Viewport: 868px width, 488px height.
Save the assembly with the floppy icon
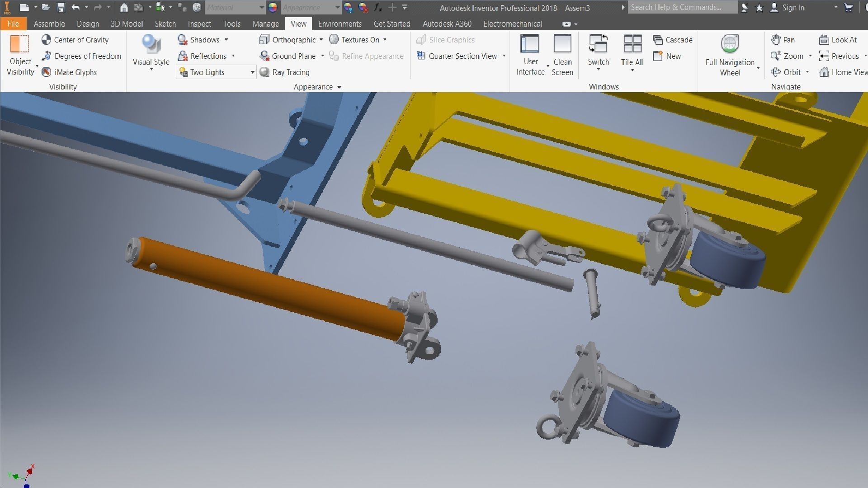point(61,7)
